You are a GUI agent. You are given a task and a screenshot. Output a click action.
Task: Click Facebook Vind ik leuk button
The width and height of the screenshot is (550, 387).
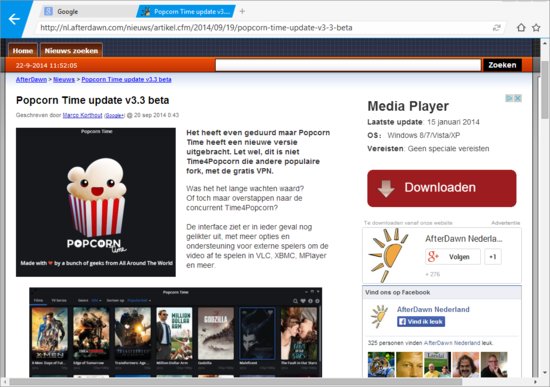(x=421, y=321)
